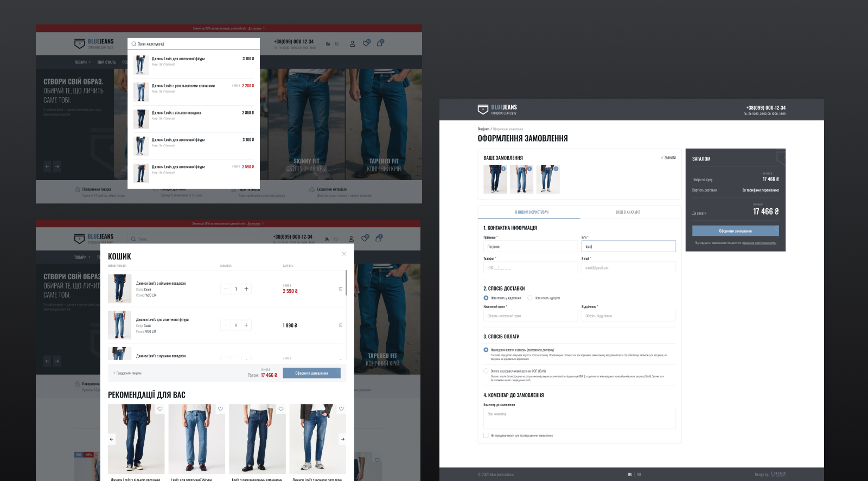The width and height of the screenshot is (868, 481).
Task: Add third recommended jeans to wishlist
Action: pos(281,409)
